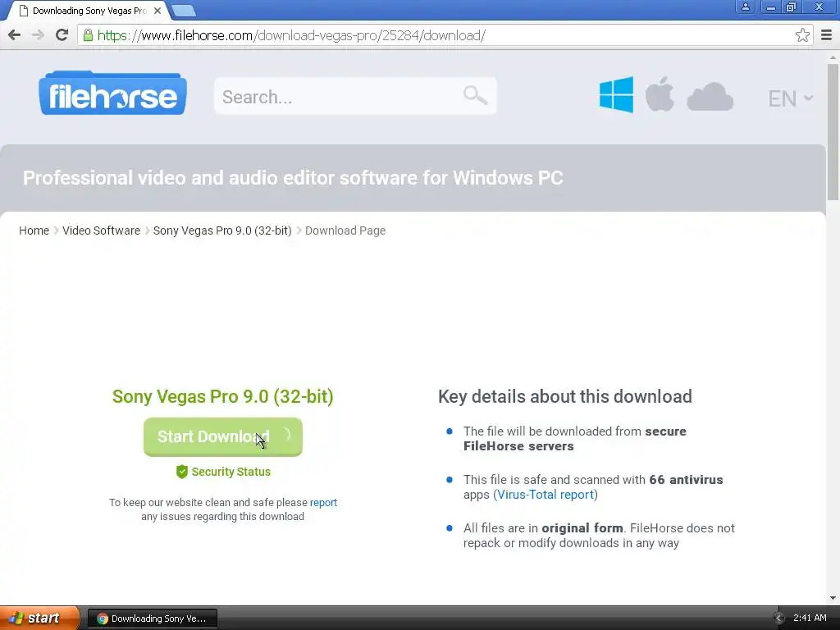Screen dimensions: 840x630
Task: Click the Start Download button
Action: pos(223,436)
